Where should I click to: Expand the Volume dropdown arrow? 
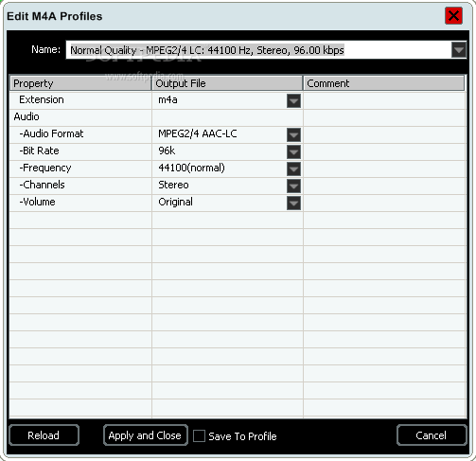pos(293,204)
